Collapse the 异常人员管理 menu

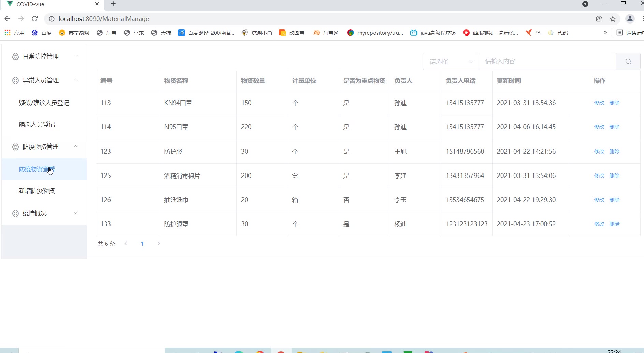[44, 80]
